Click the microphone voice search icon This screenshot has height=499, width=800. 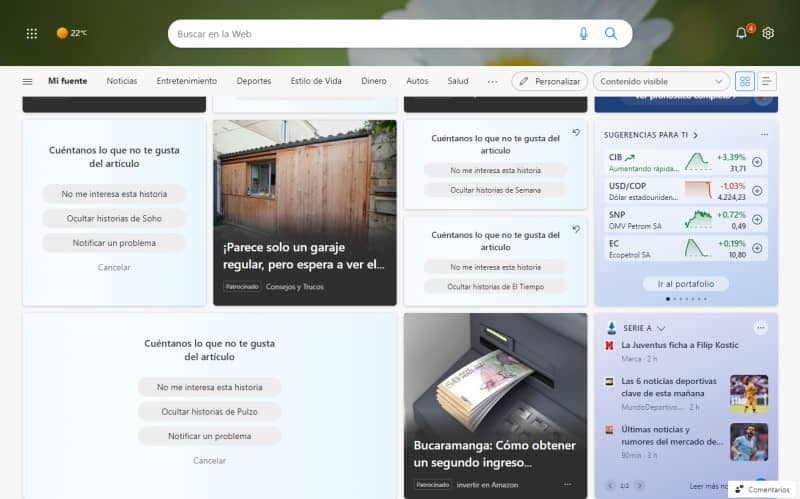(x=583, y=33)
